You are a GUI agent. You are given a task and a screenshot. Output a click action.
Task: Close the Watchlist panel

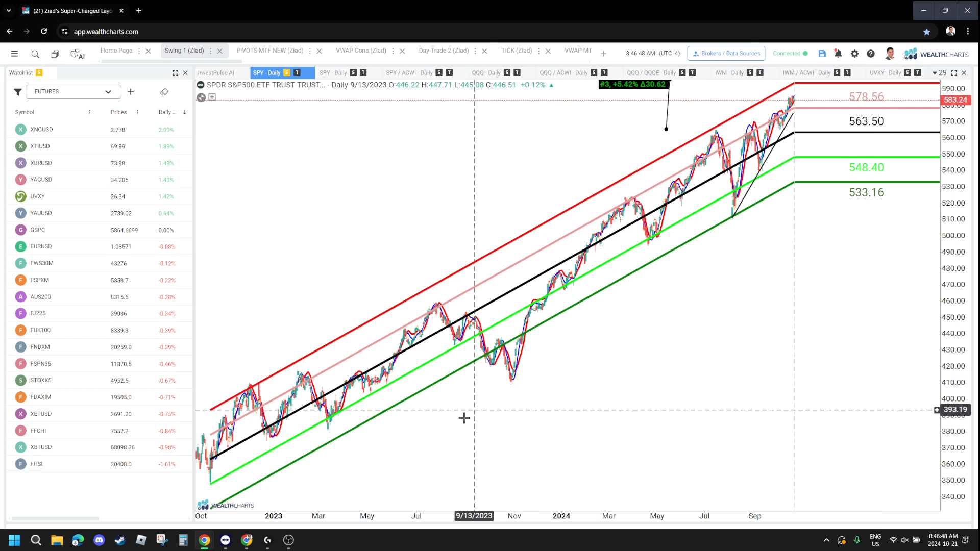pyautogui.click(x=185, y=73)
